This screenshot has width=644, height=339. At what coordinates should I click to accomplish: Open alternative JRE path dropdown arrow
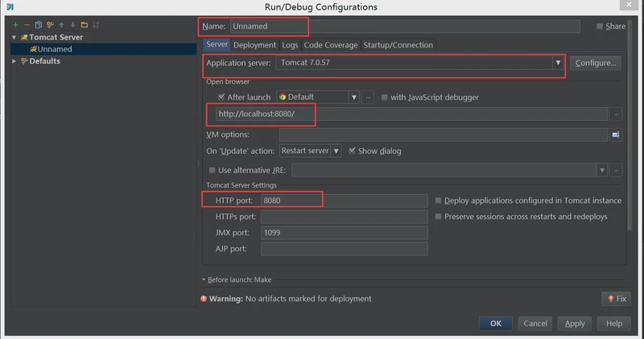tap(601, 170)
